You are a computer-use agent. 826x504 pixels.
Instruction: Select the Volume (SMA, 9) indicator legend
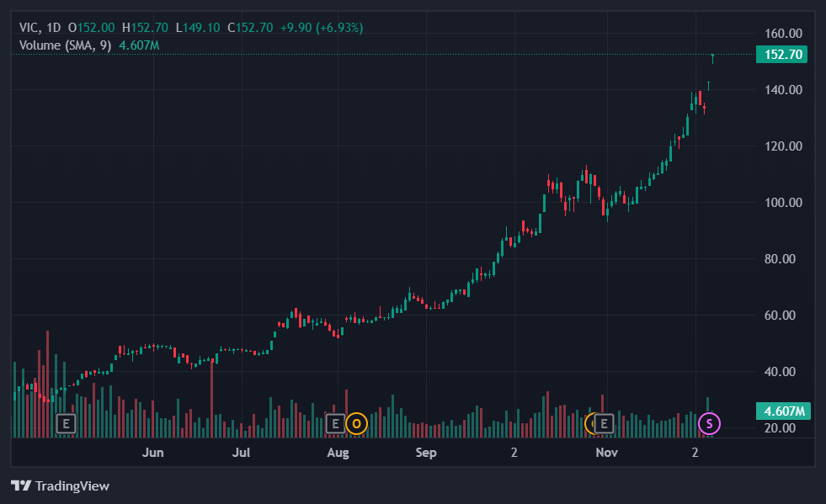65,45
